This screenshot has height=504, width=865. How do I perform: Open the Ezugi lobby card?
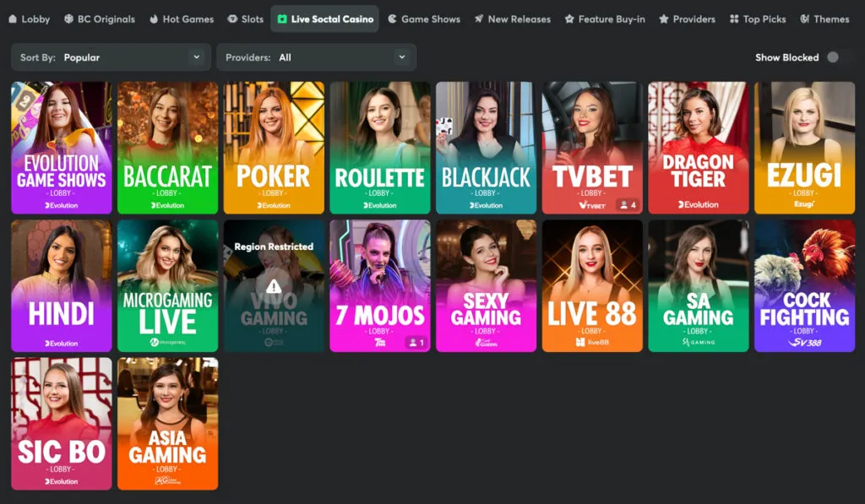pyautogui.click(x=805, y=148)
